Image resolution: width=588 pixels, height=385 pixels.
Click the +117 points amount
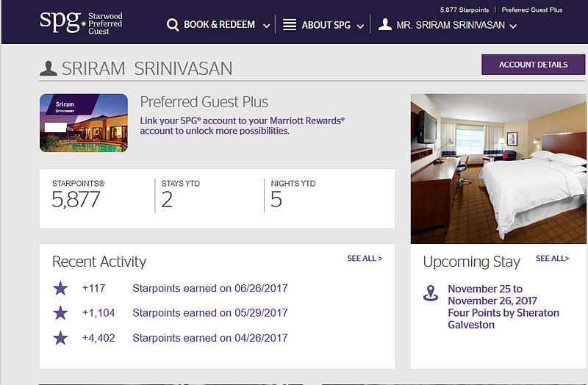(x=94, y=288)
